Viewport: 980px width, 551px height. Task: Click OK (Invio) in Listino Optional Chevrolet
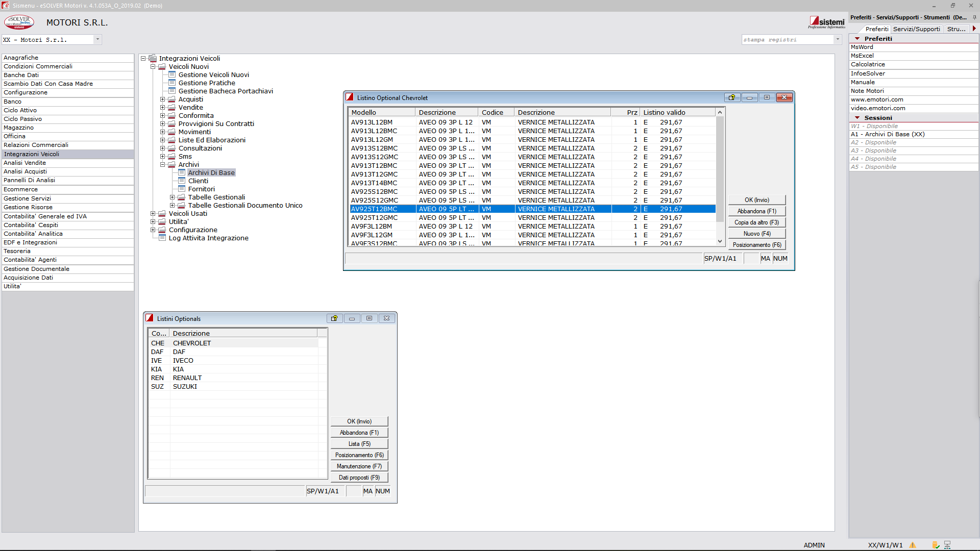click(756, 200)
